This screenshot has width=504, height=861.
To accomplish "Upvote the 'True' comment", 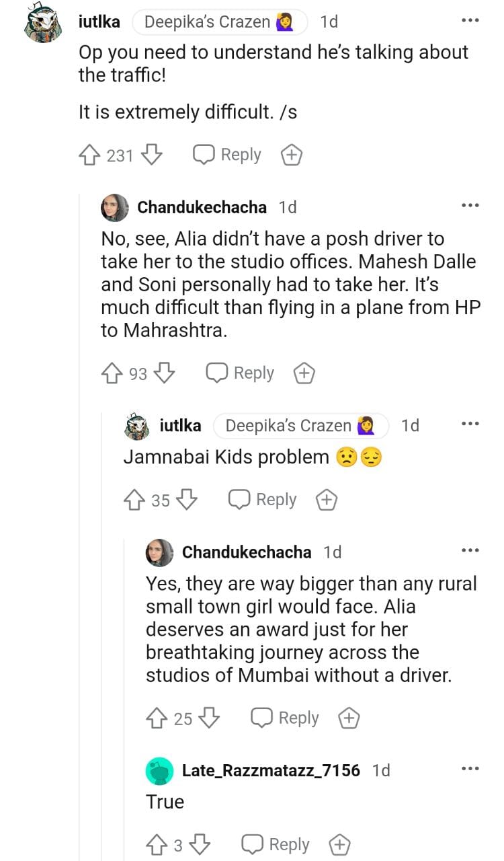I will click(x=157, y=844).
